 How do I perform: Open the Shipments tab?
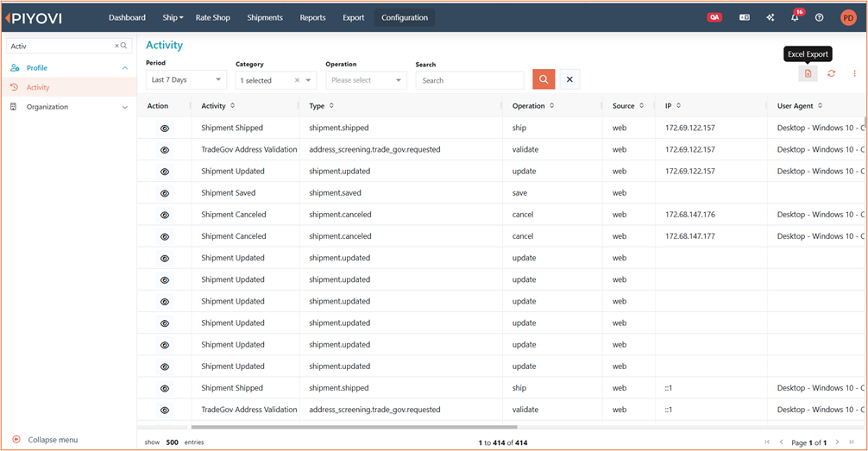(265, 18)
